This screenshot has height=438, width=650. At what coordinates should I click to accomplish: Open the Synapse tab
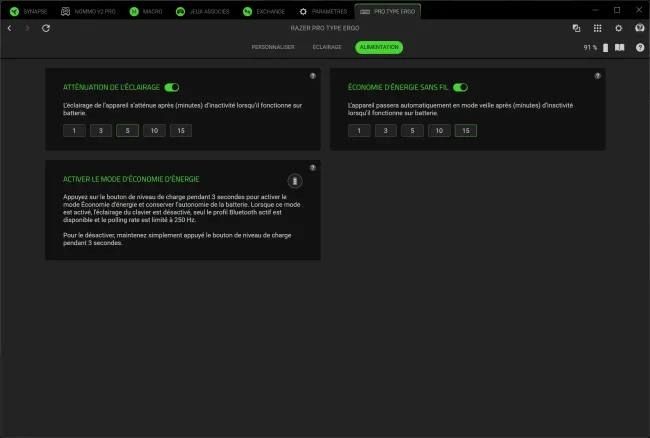(x=29, y=12)
